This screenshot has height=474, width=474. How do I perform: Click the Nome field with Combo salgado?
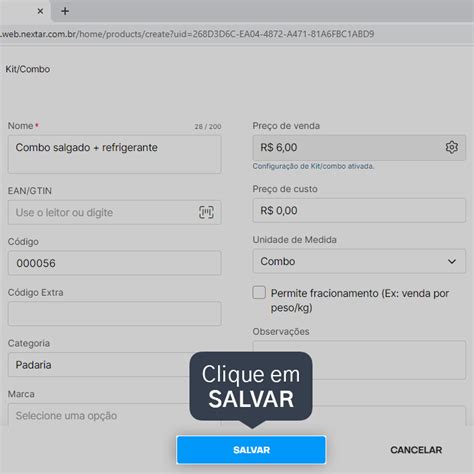point(114,154)
